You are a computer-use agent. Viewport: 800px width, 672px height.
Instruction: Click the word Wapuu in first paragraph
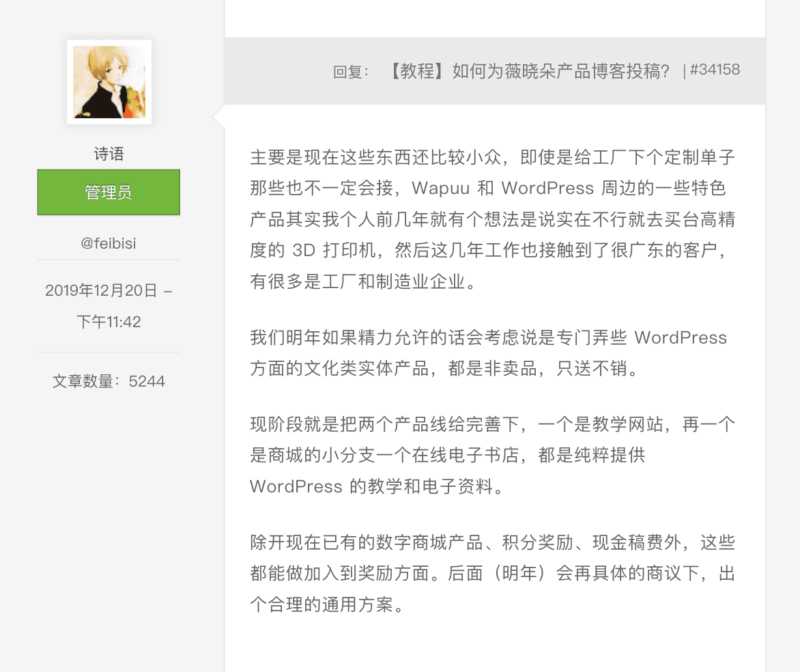tap(440, 188)
